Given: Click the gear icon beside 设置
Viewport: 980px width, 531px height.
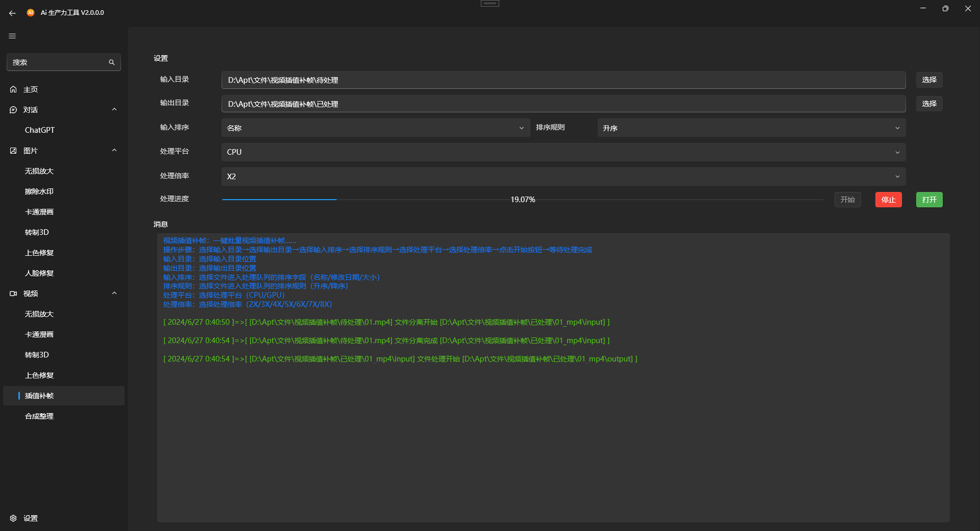Looking at the screenshot, I should point(13,518).
